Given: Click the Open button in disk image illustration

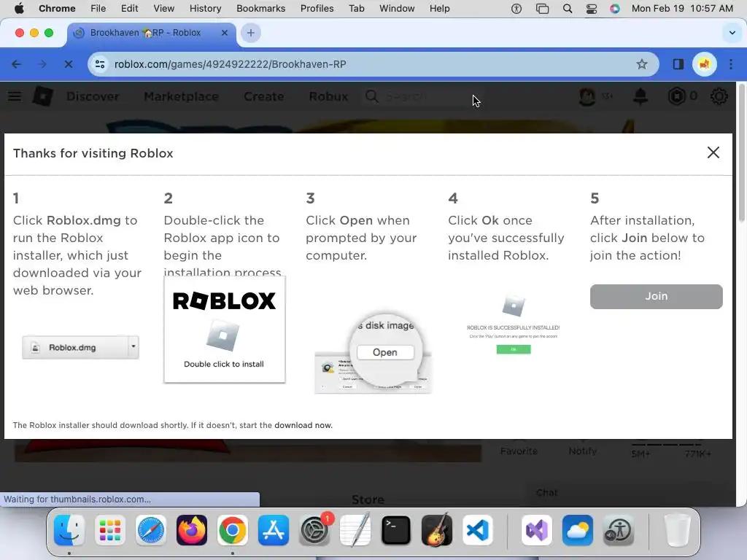Looking at the screenshot, I should pyautogui.click(x=385, y=352).
